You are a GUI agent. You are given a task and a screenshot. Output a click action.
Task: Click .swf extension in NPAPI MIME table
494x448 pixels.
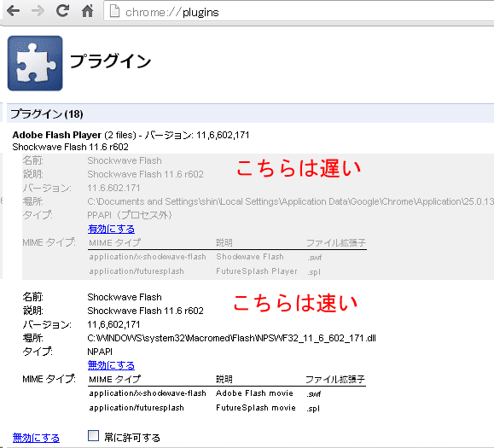click(314, 393)
